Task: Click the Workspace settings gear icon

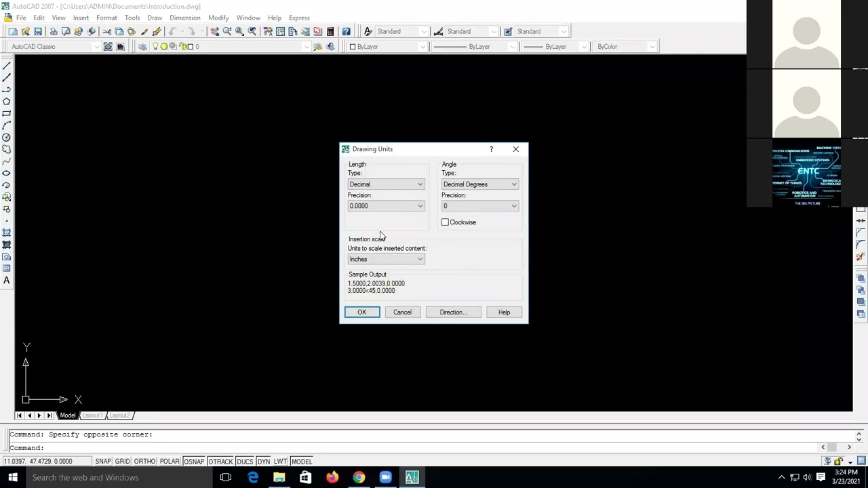Action: click(108, 46)
